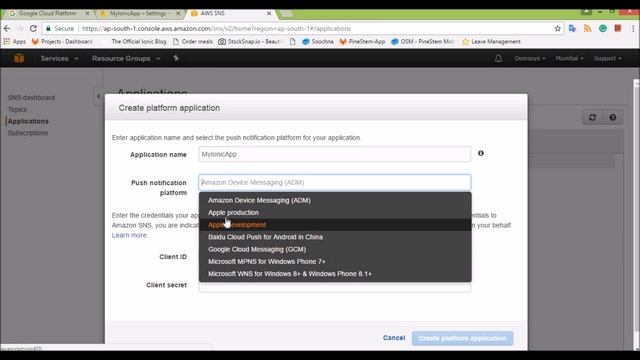Choose Baidu Cloud Push for Android option

tap(335, 237)
